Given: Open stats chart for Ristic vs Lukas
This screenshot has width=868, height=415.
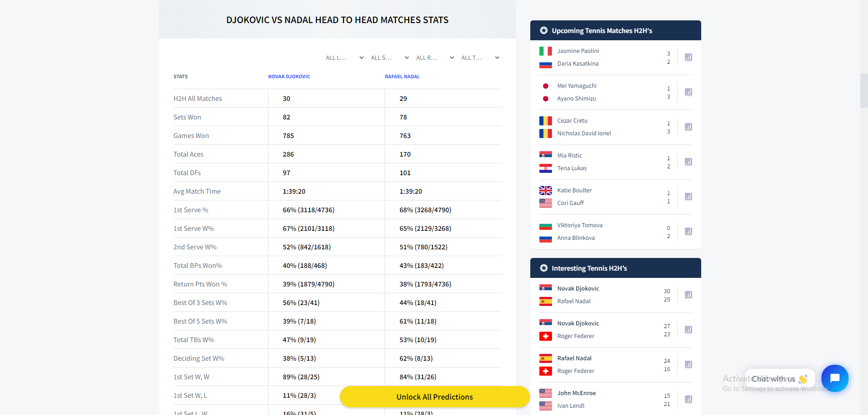Looking at the screenshot, I should pyautogui.click(x=688, y=162).
